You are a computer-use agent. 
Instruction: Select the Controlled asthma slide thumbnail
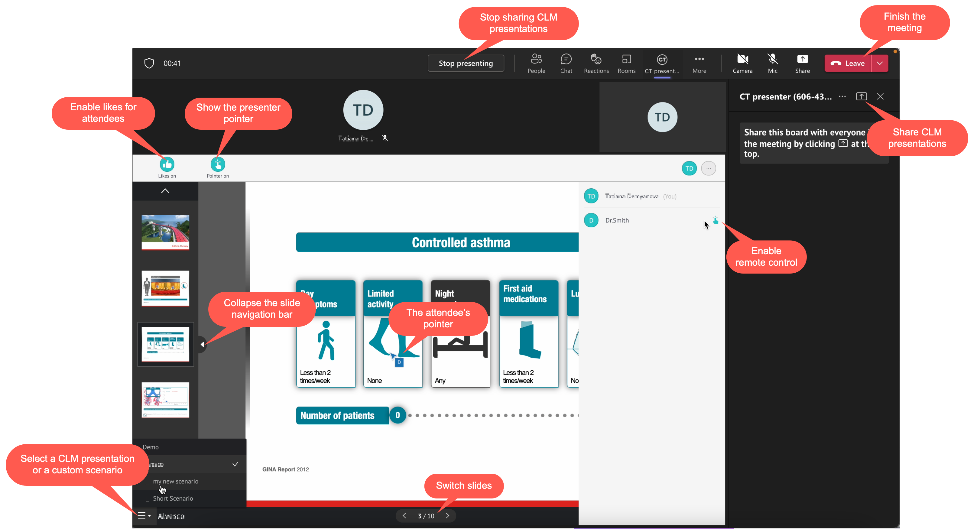pyautogui.click(x=165, y=344)
